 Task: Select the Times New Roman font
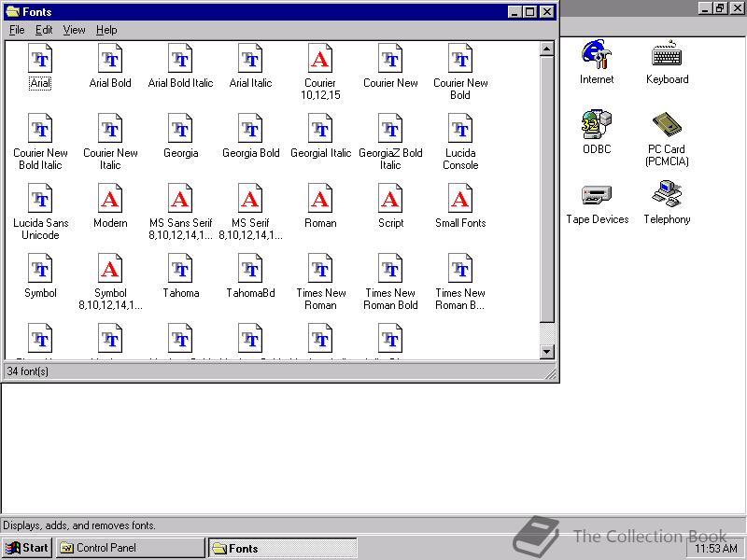320,269
